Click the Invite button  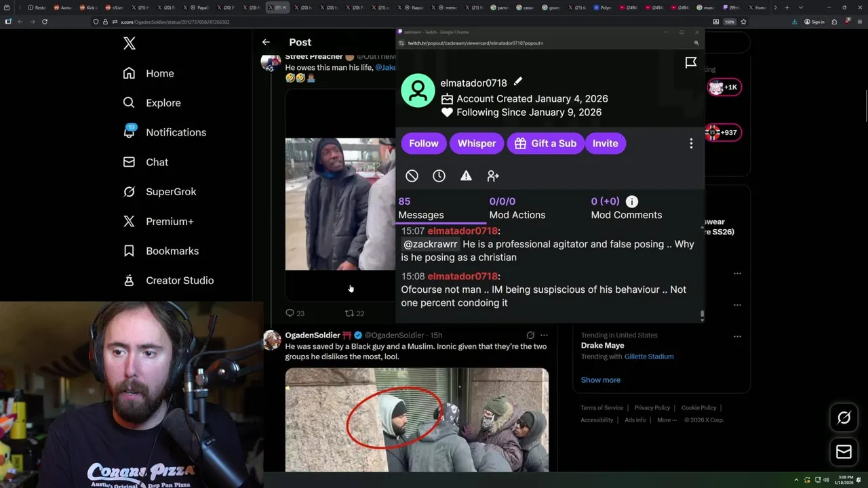(605, 144)
